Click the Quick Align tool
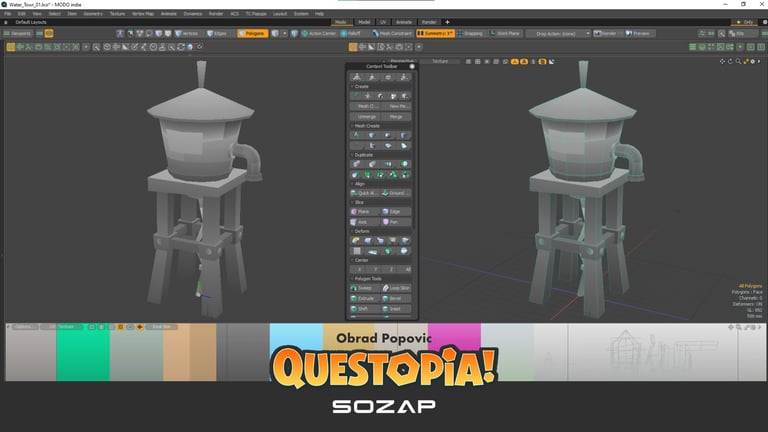The width and height of the screenshot is (768, 432). point(365,193)
